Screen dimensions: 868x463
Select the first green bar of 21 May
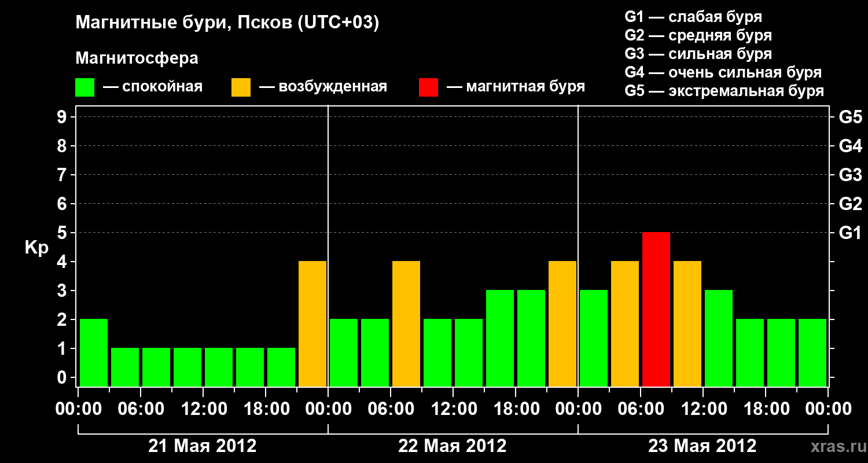94,352
